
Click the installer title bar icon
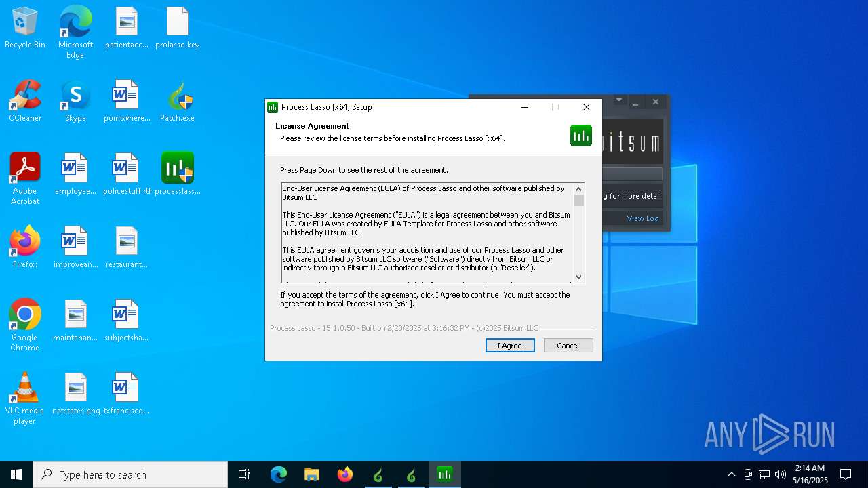(x=273, y=107)
